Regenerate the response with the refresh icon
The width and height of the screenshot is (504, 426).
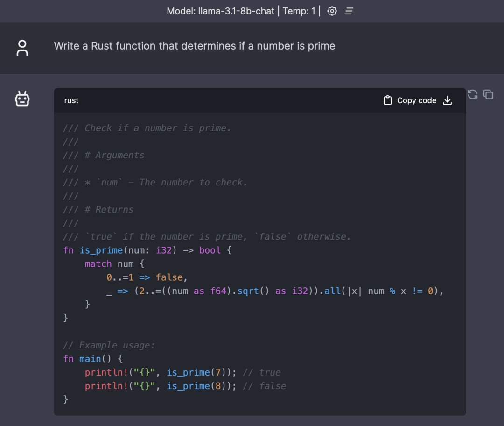click(x=473, y=94)
